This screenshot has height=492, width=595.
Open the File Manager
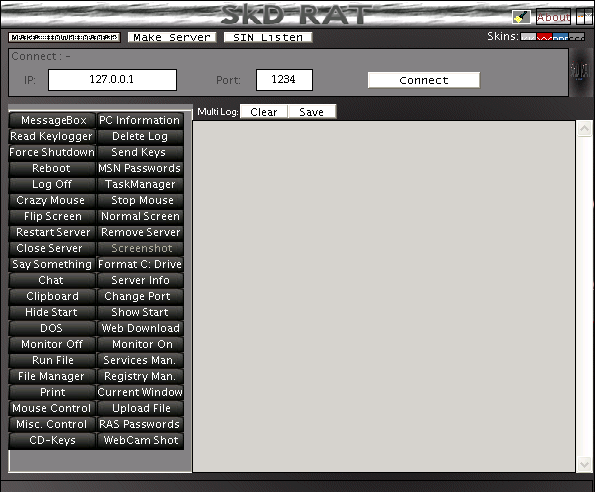point(52,376)
